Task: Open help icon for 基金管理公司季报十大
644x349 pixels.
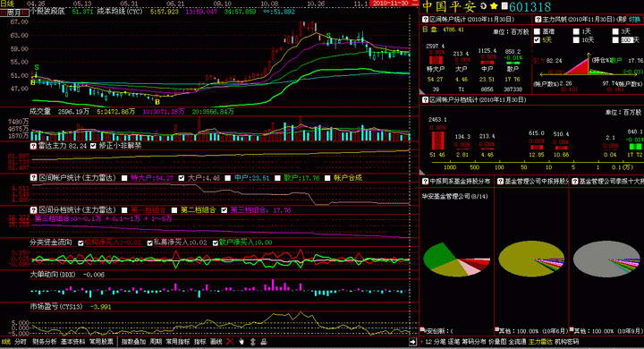Action: 575,181
